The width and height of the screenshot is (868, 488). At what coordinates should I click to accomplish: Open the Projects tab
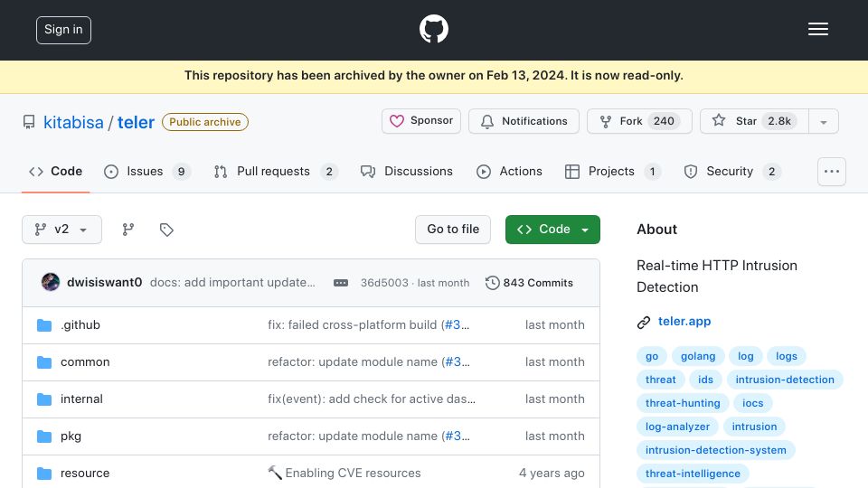tap(612, 172)
